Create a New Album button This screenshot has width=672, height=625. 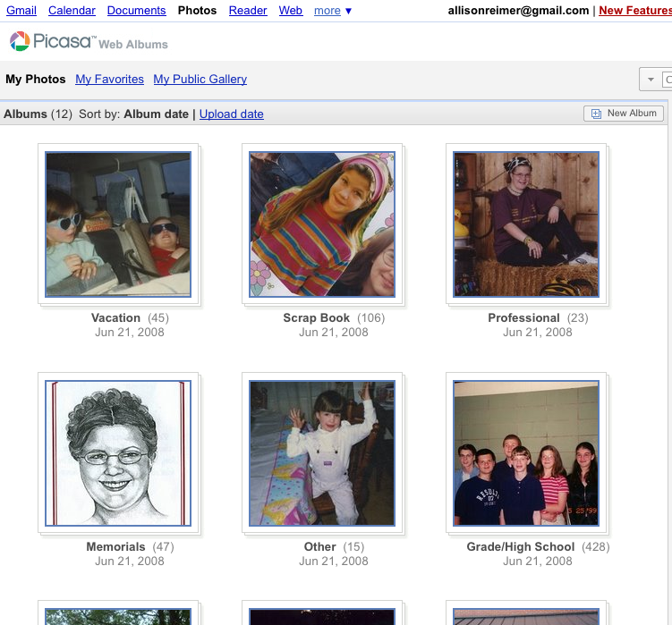624,114
